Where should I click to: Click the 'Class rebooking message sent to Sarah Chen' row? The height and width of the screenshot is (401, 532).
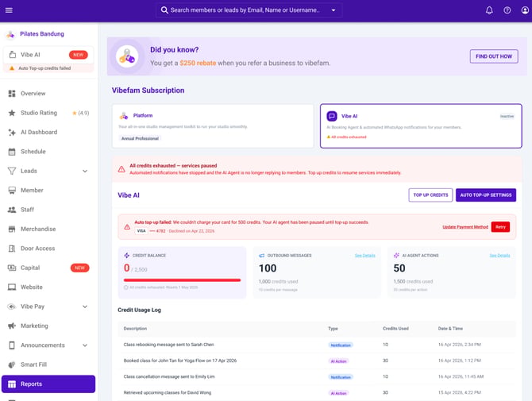coord(317,345)
